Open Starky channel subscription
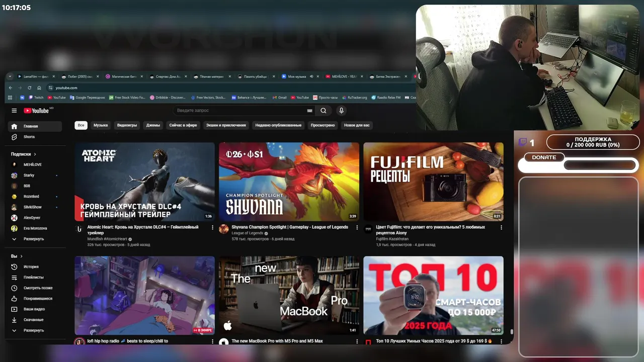 pos(35,175)
